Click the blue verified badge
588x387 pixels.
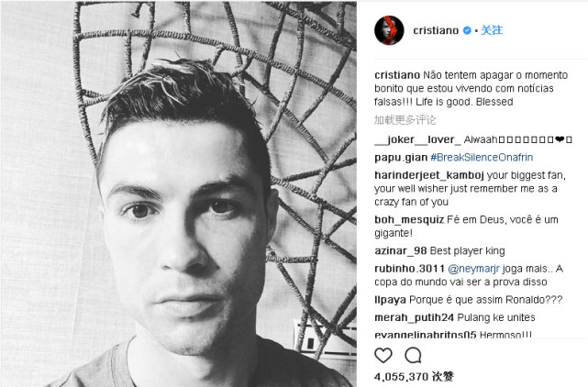pos(467,30)
